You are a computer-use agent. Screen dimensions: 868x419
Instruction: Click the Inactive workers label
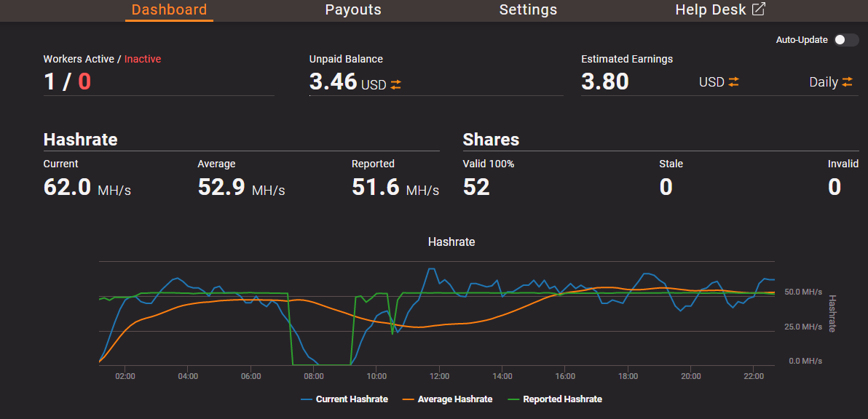143,59
